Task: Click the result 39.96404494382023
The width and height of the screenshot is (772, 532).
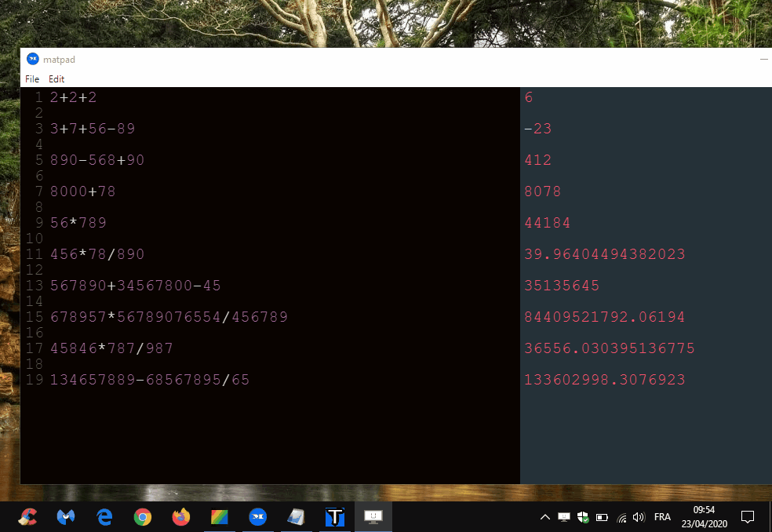Action: pos(605,254)
